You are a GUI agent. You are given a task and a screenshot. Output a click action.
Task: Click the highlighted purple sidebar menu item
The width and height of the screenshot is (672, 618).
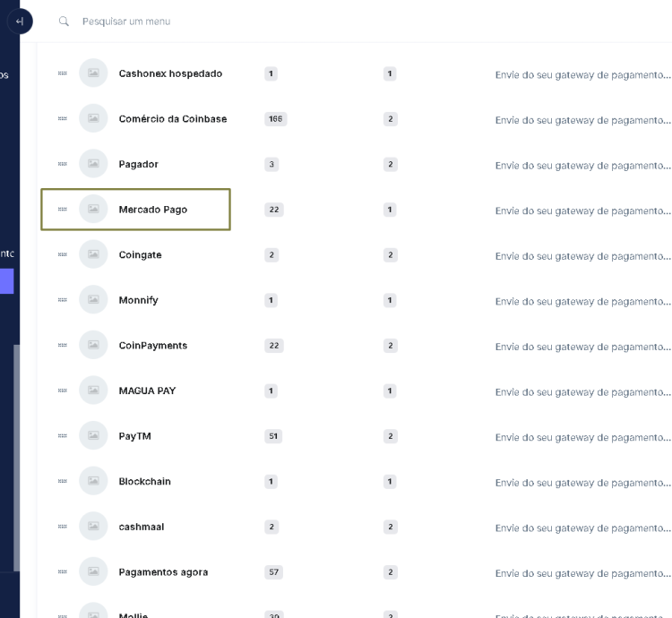pos(6,281)
